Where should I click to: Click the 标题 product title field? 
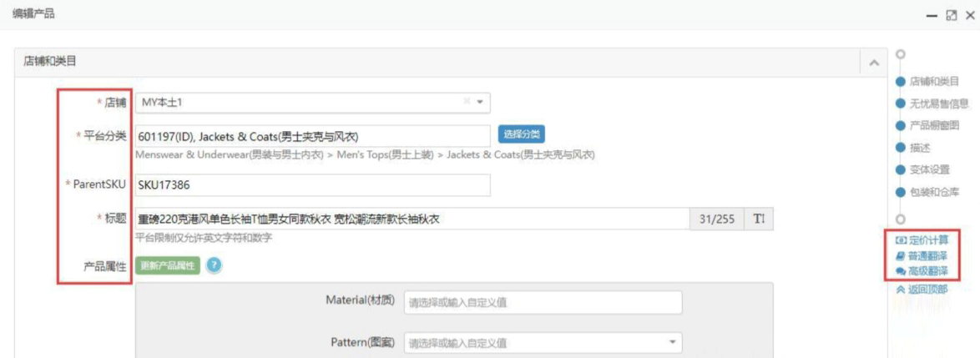click(412, 219)
